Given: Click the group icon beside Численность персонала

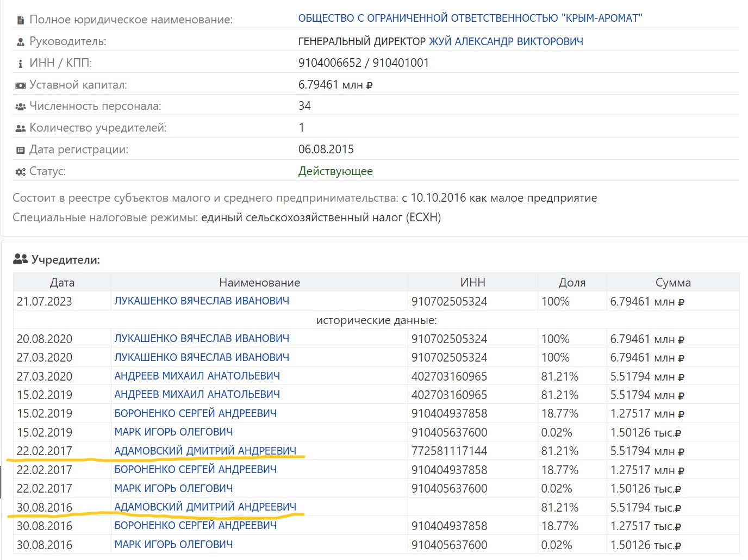Looking at the screenshot, I should click(21, 107).
